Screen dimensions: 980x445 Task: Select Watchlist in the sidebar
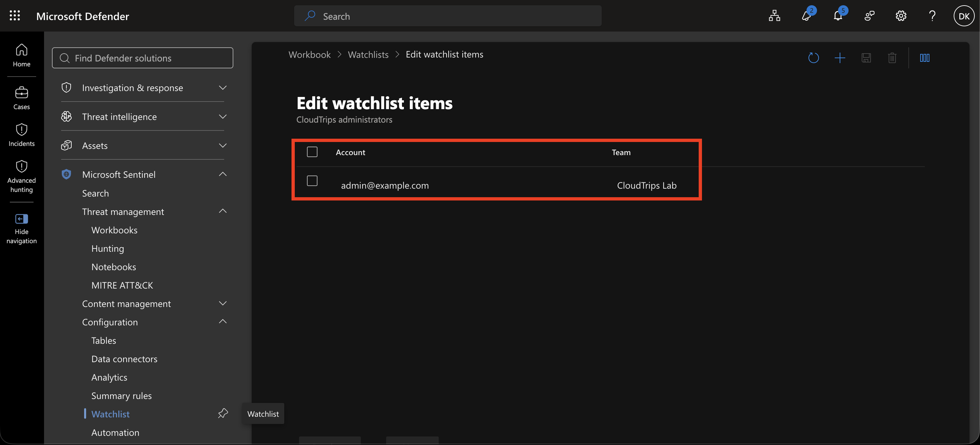[x=110, y=414]
